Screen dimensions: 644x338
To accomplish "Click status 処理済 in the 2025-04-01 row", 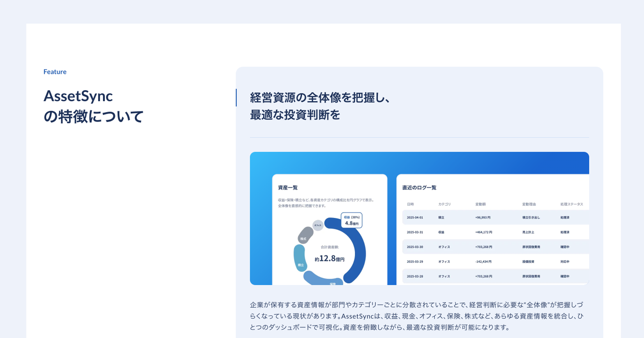I will [x=565, y=217].
